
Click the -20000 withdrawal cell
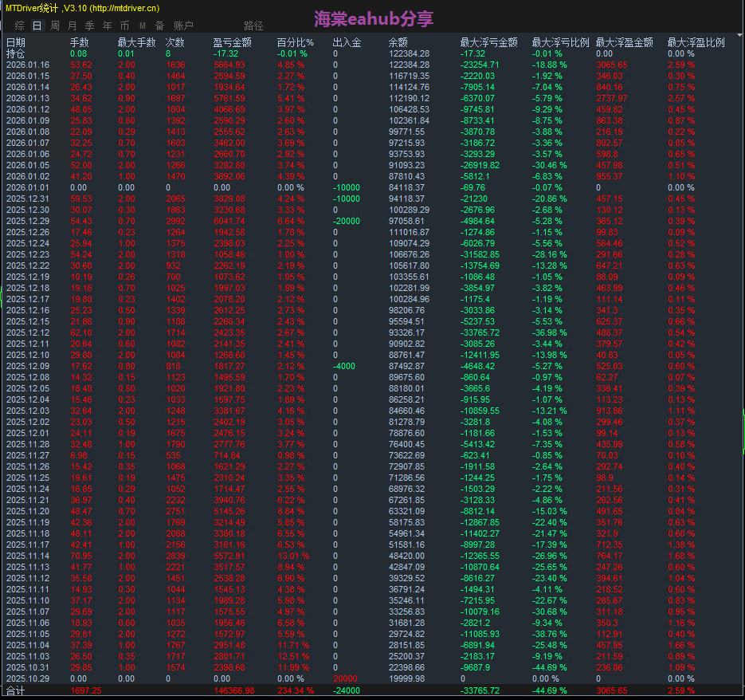point(347,221)
